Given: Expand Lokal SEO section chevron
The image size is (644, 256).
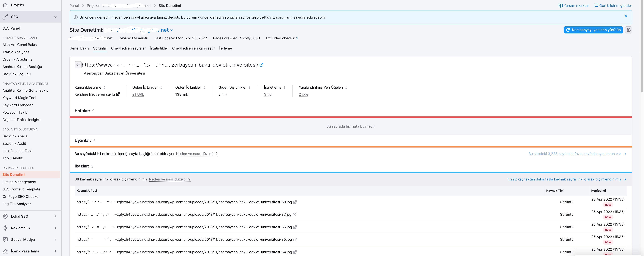Looking at the screenshot, I should coord(55,216).
